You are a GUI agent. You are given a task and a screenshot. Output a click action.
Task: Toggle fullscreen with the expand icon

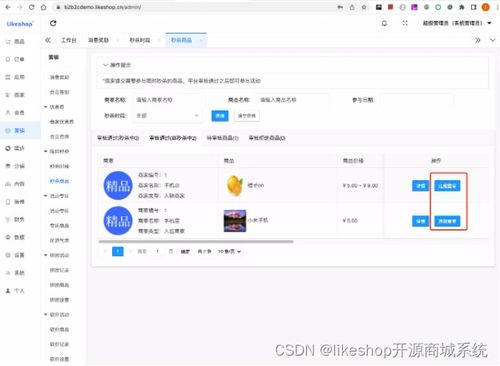tap(405, 23)
